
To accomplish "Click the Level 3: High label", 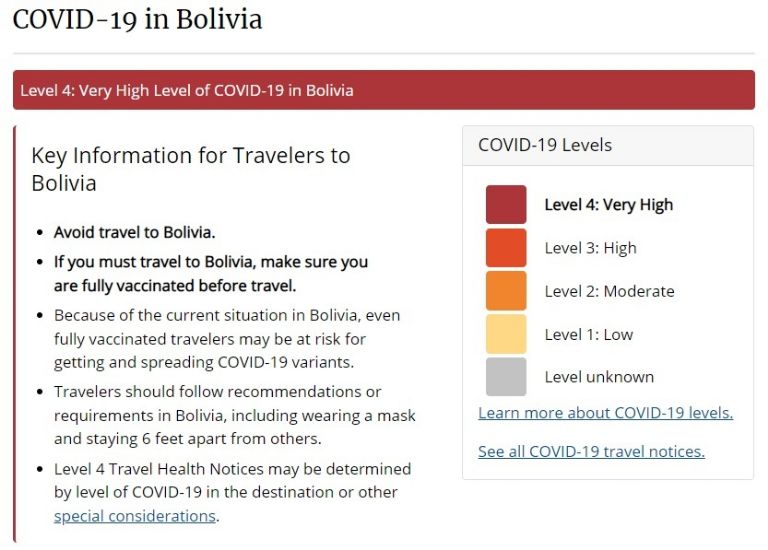I will pyautogui.click(x=590, y=248).
